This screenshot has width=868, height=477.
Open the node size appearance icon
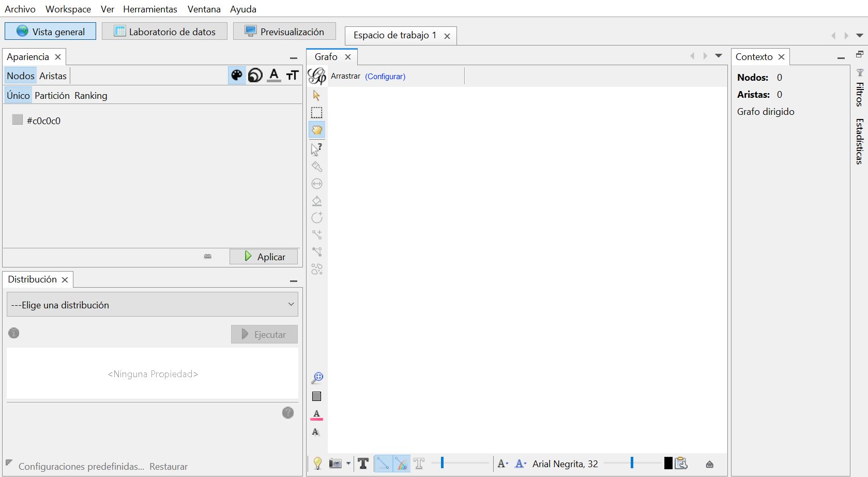tap(255, 76)
